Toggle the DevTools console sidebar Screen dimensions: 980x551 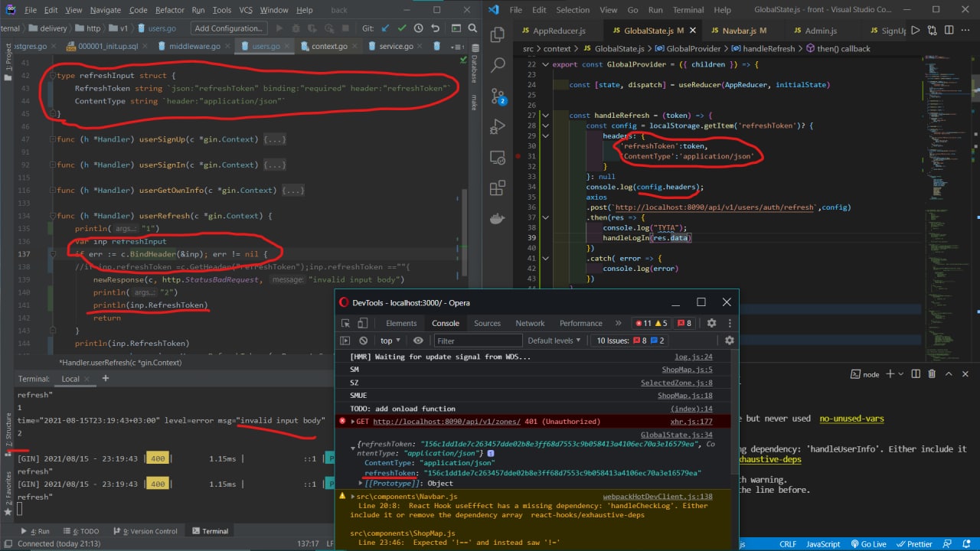[345, 341]
